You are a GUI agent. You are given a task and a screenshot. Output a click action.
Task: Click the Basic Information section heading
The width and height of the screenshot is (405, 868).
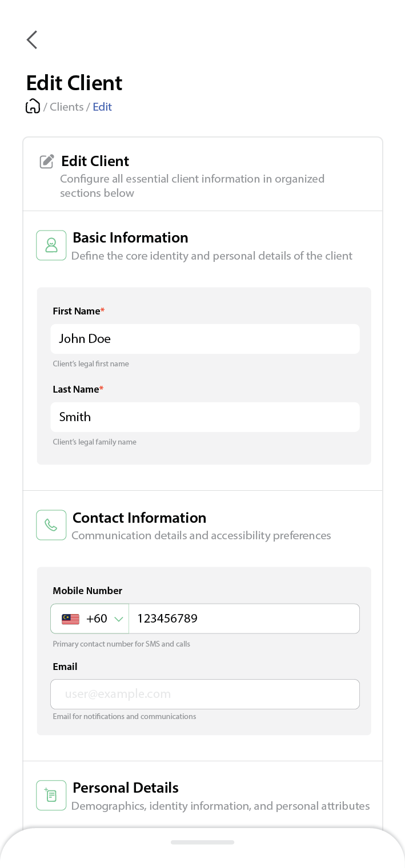(130, 238)
